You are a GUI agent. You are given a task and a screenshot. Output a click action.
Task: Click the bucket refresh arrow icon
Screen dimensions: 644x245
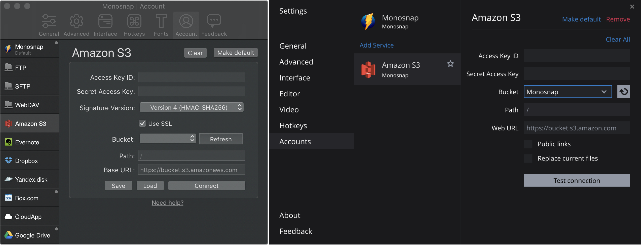pyautogui.click(x=623, y=92)
